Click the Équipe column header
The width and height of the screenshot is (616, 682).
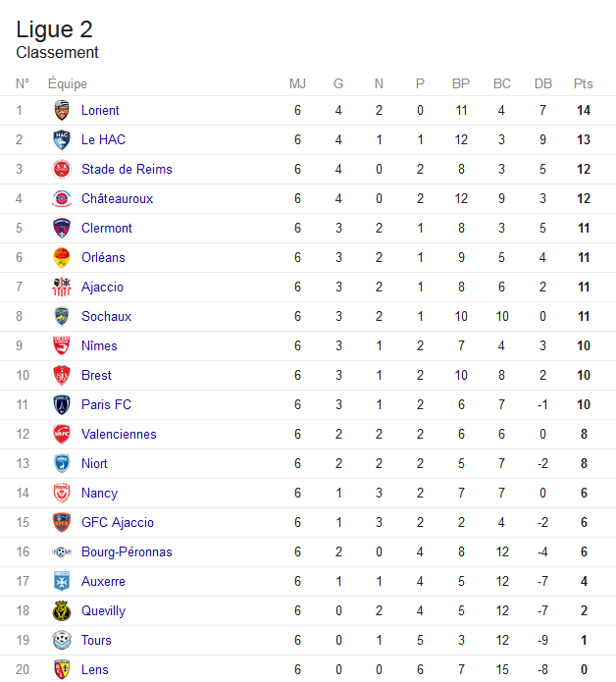coord(68,83)
